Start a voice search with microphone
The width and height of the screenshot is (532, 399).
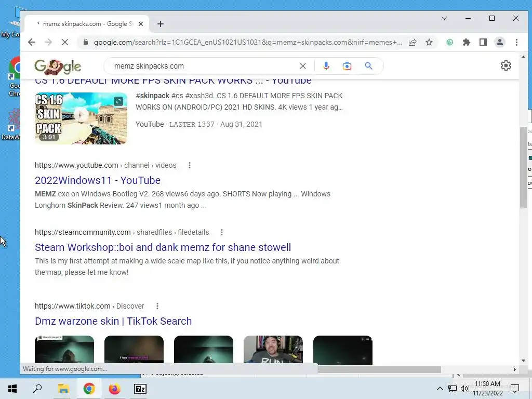[326, 66]
